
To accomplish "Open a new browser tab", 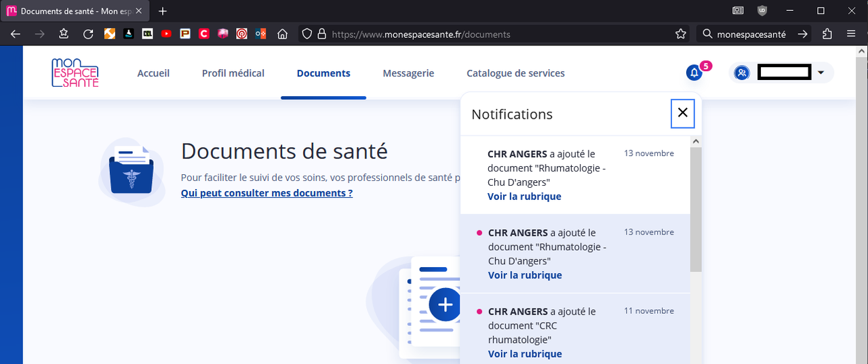I will coord(163,11).
